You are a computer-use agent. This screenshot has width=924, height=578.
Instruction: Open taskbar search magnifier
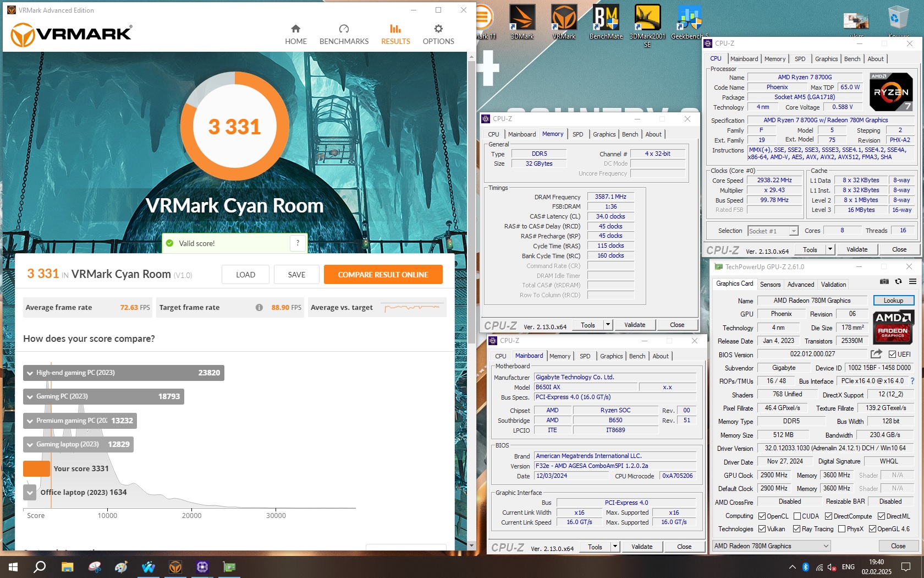[40, 566]
